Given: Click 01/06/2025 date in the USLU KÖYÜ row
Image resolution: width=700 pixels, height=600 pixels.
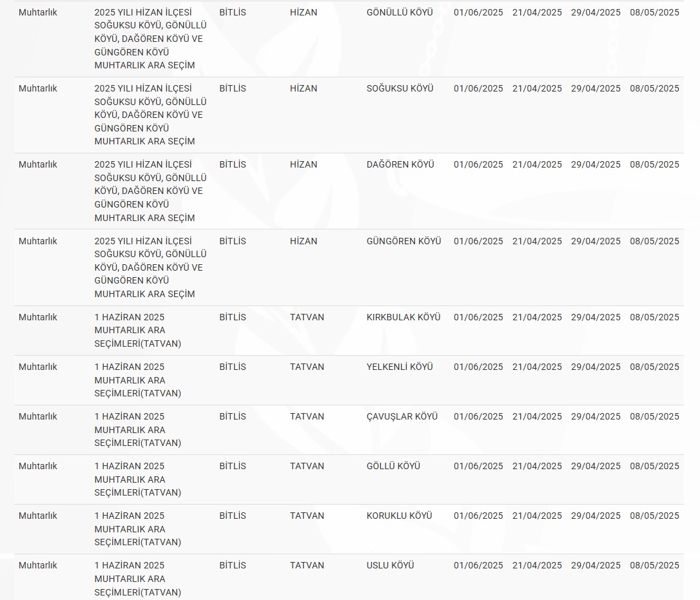Looking at the screenshot, I should coord(478,565).
